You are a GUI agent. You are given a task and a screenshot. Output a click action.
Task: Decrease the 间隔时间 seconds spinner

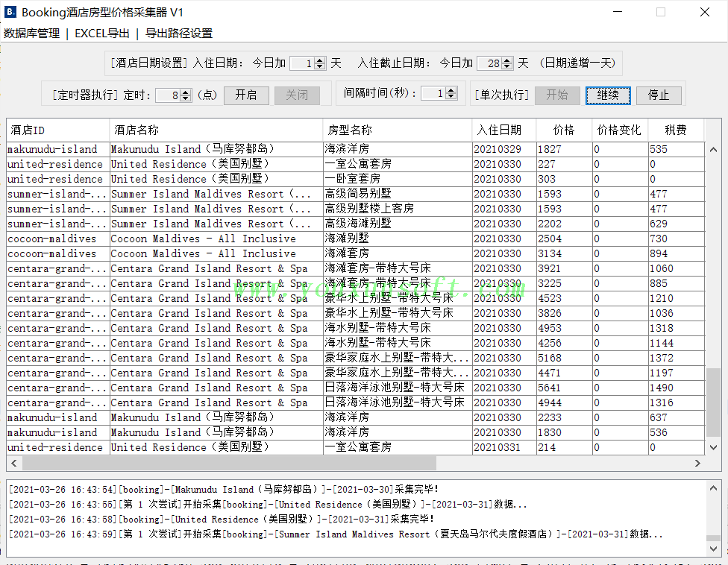(x=451, y=96)
